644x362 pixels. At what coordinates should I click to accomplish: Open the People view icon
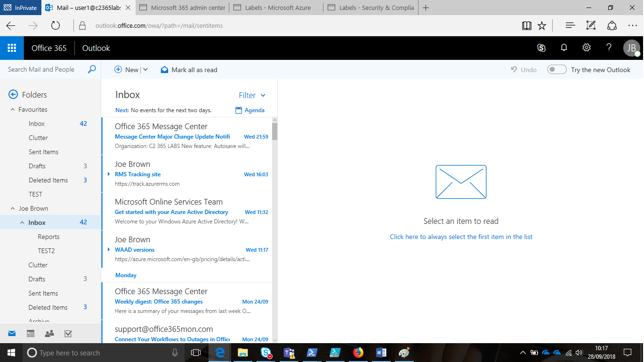pos(49,333)
